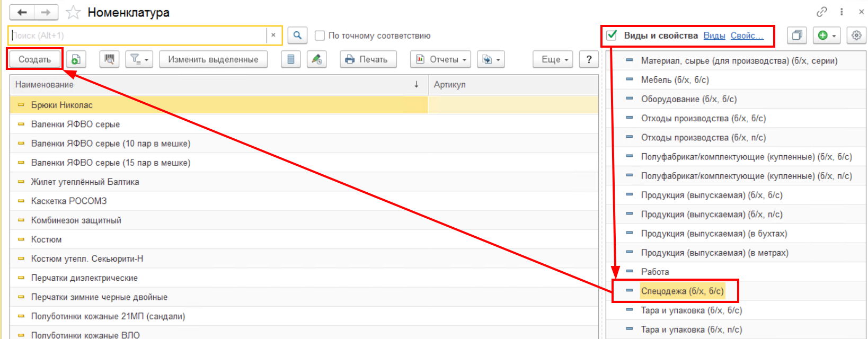Focus the Поиск search input field

[x=138, y=35]
